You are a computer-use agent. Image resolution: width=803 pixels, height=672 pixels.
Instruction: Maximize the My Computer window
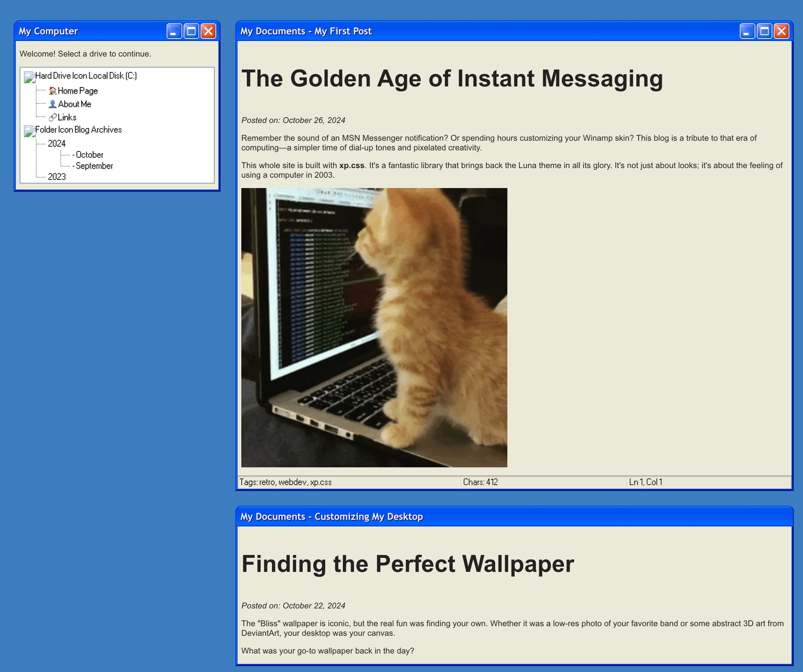191,31
